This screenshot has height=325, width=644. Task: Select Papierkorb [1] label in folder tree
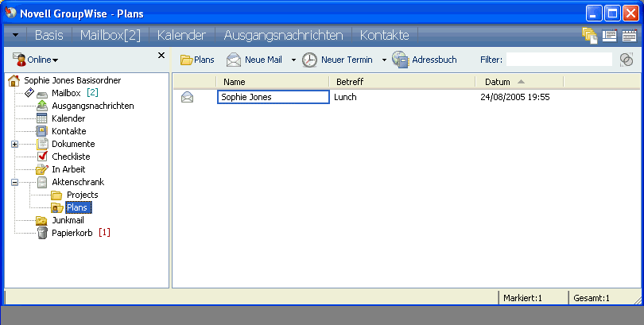81,233
